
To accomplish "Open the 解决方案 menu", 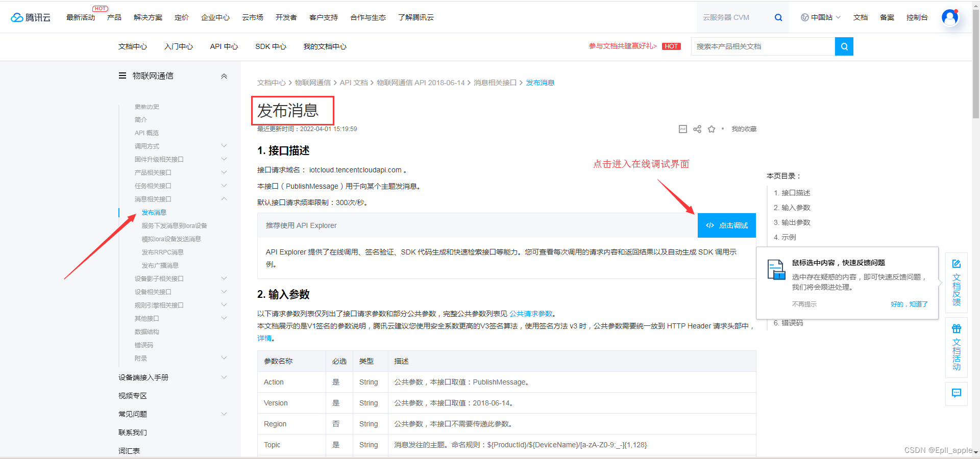I will coord(148,17).
